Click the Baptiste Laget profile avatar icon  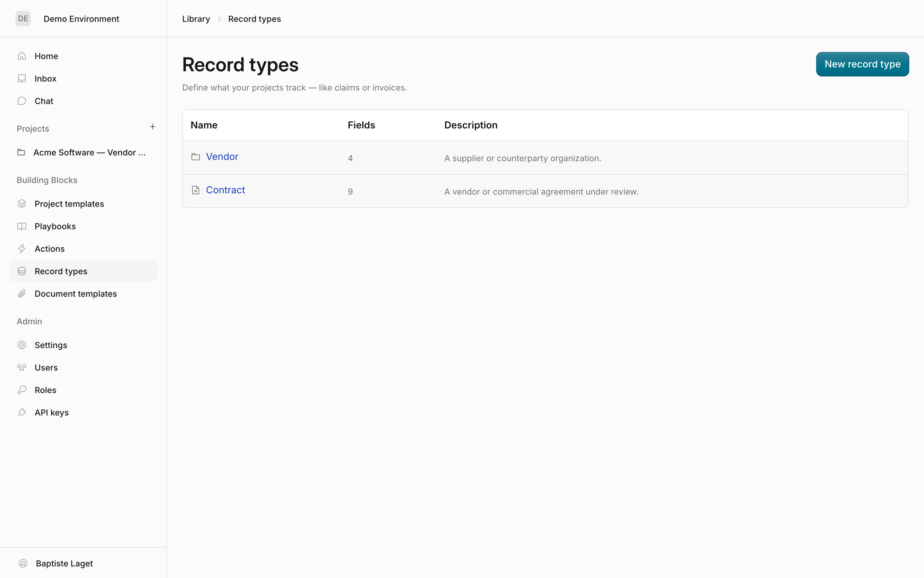23,563
